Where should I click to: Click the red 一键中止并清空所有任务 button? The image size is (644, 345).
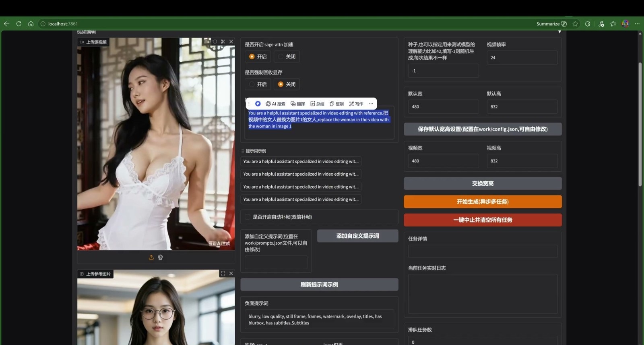click(483, 220)
